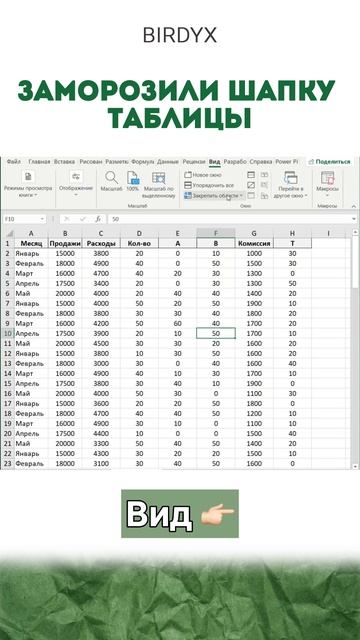Viewport: 360px width, 640px height.
Task: Click the Insert Function fx icon
Action: (98, 219)
